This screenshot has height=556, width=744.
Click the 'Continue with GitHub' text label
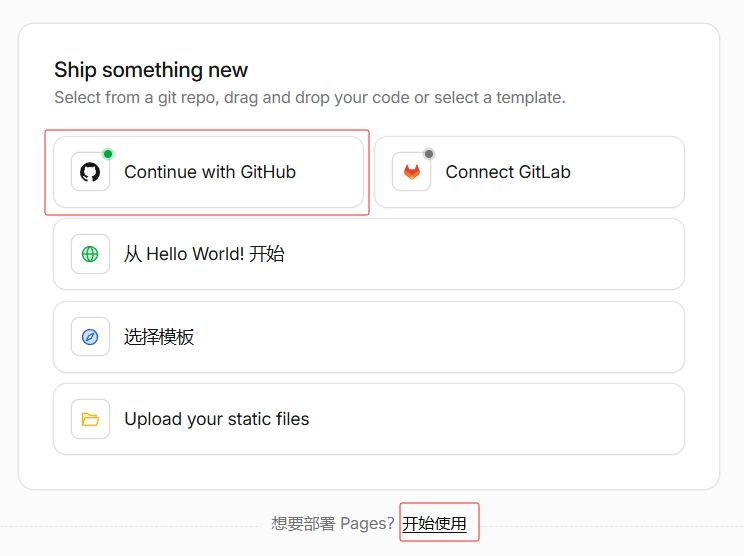[210, 172]
